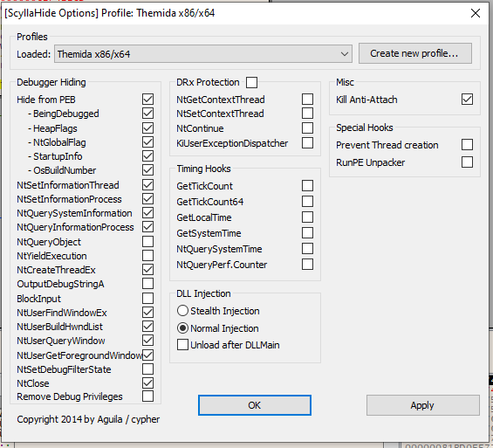The image size is (493, 448).
Task: Uncheck Hide from PEB
Action: [x=147, y=99]
